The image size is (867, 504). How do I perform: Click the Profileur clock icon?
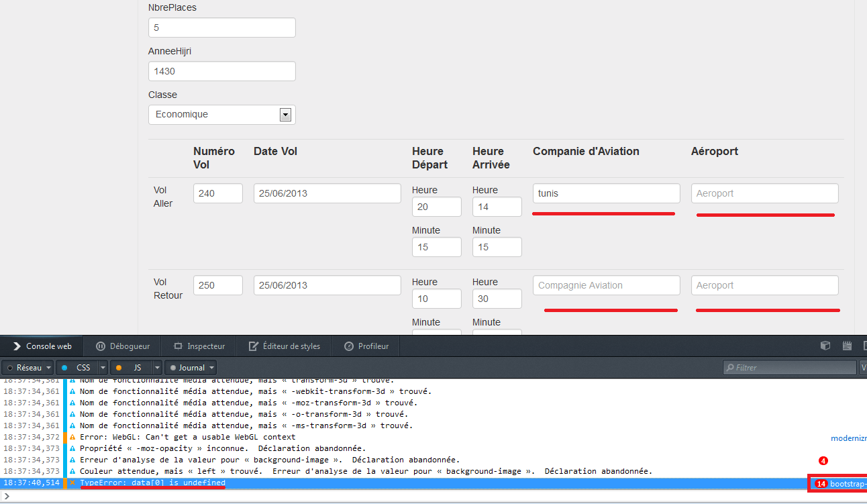coord(348,346)
